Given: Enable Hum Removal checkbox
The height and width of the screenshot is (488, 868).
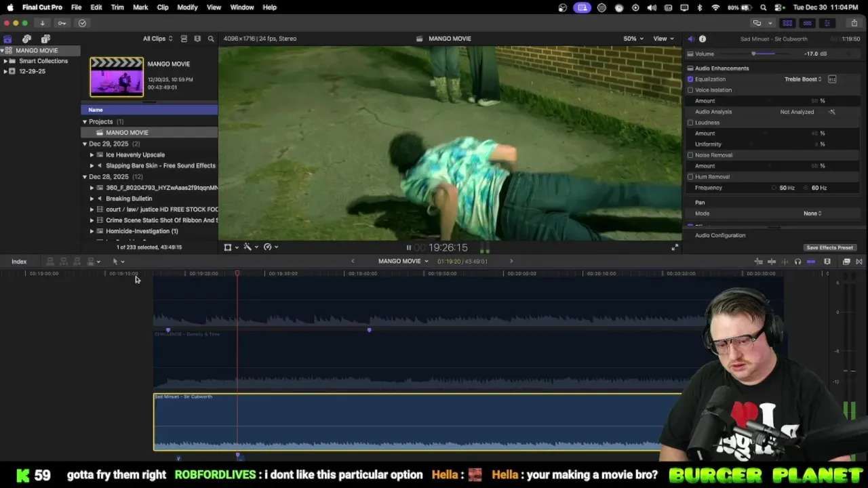Looking at the screenshot, I should pos(690,177).
